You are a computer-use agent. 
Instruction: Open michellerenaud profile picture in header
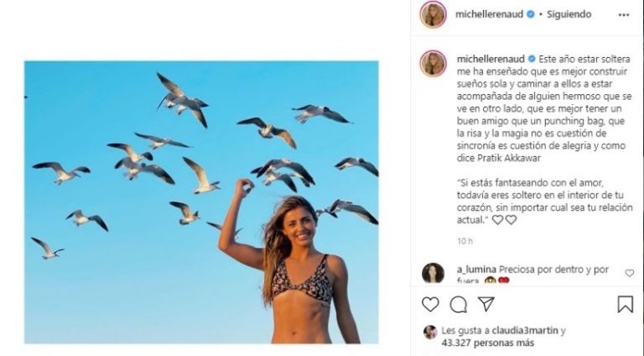coord(434,14)
